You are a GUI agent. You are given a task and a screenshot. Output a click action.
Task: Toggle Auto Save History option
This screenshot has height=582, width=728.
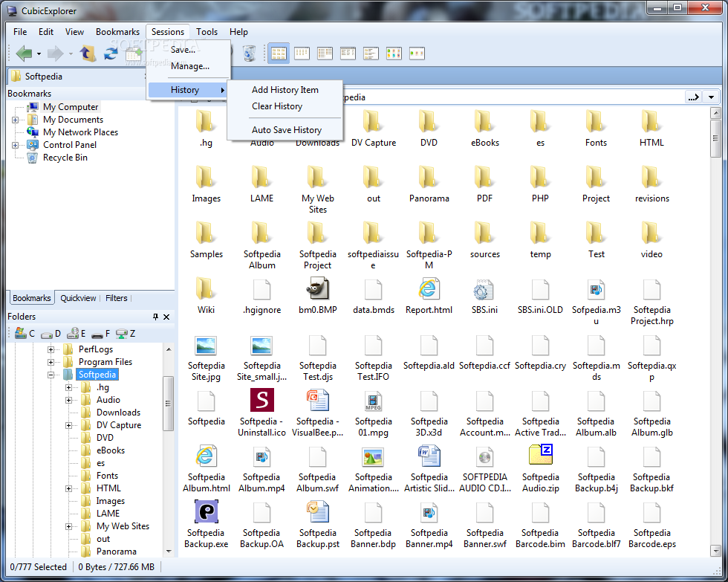pos(287,130)
